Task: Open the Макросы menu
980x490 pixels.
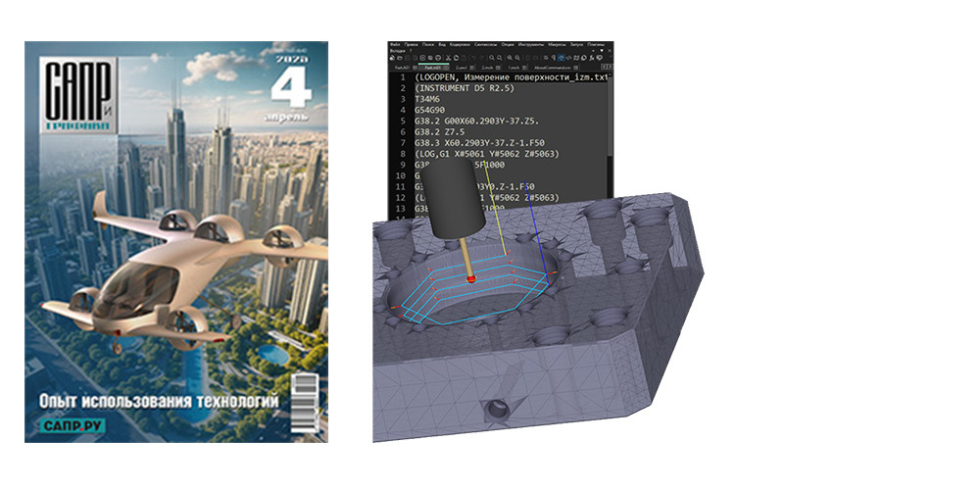Action: [557, 44]
